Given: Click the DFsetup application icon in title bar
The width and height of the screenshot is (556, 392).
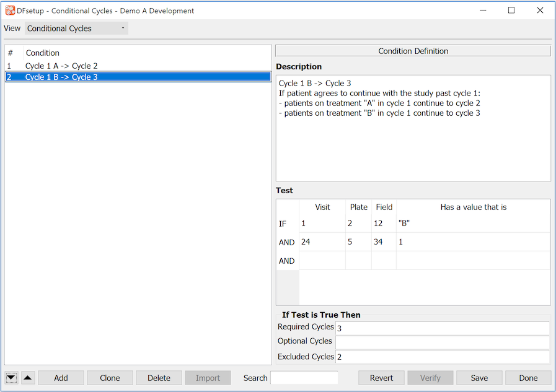Looking at the screenshot, I should point(10,11).
